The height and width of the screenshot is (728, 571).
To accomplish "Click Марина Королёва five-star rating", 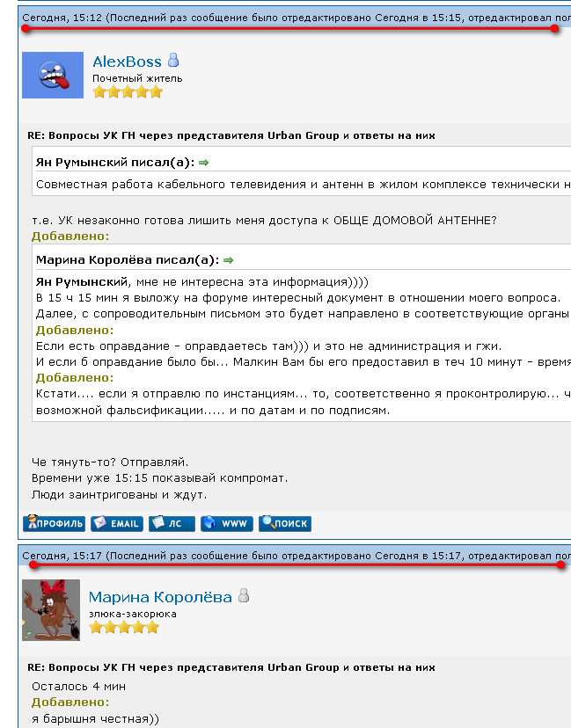I will point(124,628).
